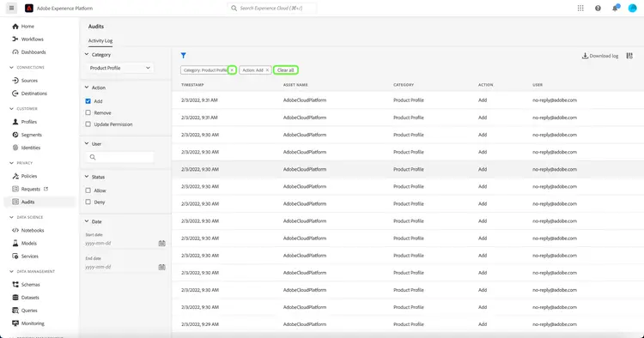The width and height of the screenshot is (644, 338).
Task: Click the Profiles person icon
Action: [x=15, y=122]
